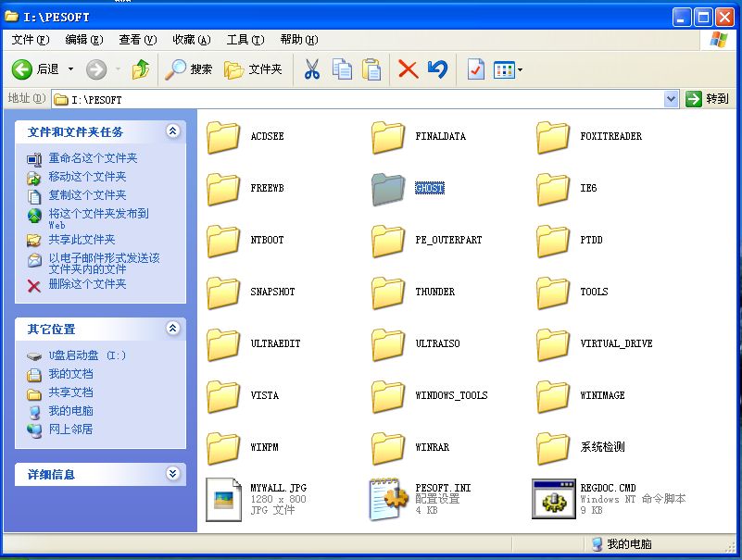Viewport: 742px width, 560px height.
Task: Select the WINDOWS_TOOLS folder icon
Action: click(x=388, y=396)
